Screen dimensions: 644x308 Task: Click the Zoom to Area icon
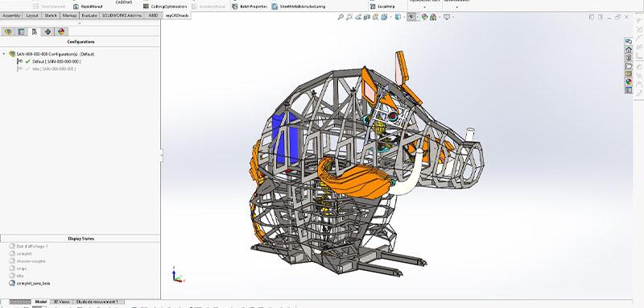click(349, 17)
